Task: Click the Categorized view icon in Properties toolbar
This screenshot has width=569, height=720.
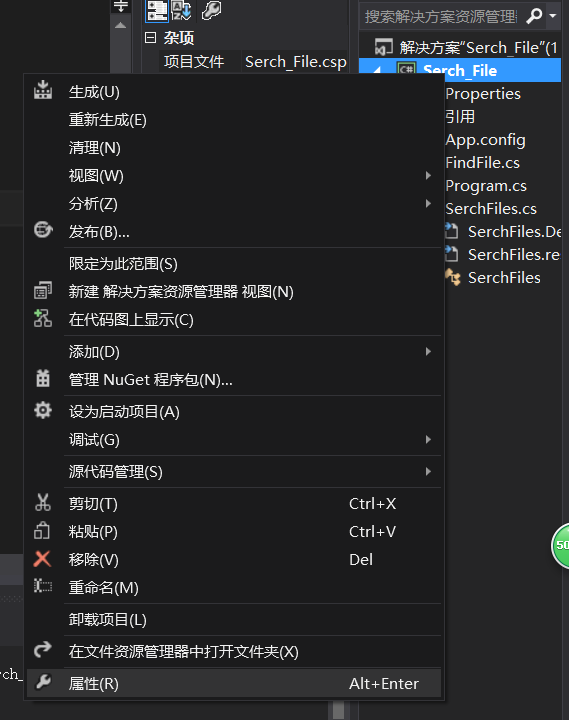Action: (x=157, y=11)
